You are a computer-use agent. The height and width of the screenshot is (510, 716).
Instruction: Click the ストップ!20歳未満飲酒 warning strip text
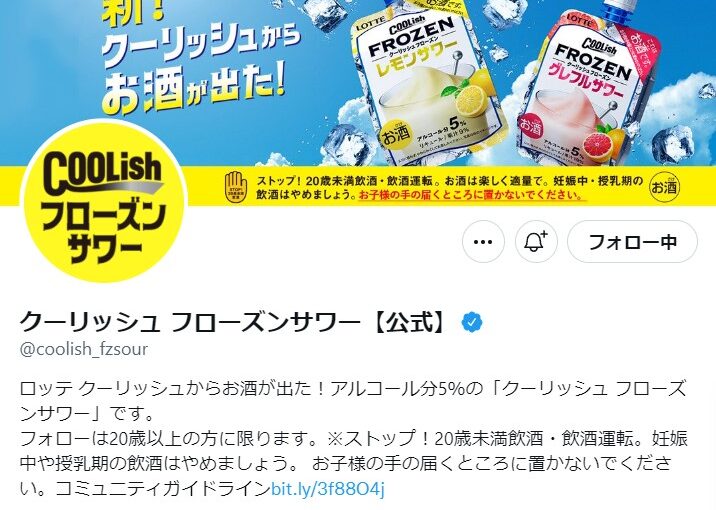click(449, 188)
